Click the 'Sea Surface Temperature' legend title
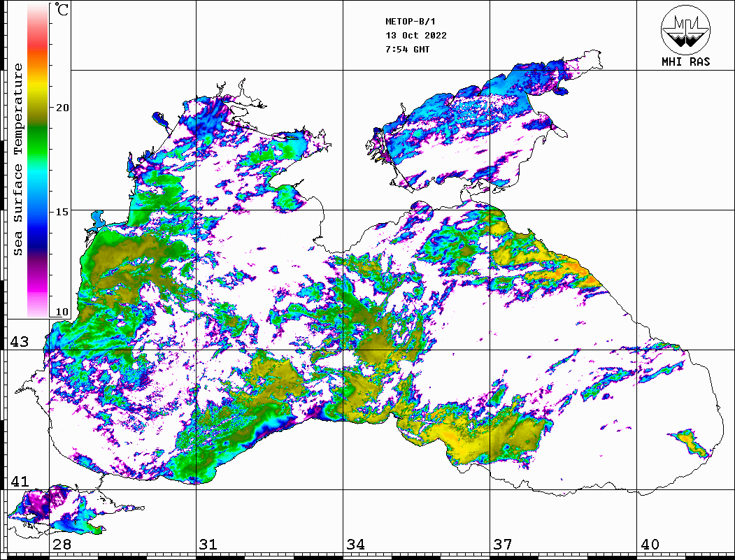735x560 pixels. tap(18, 159)
